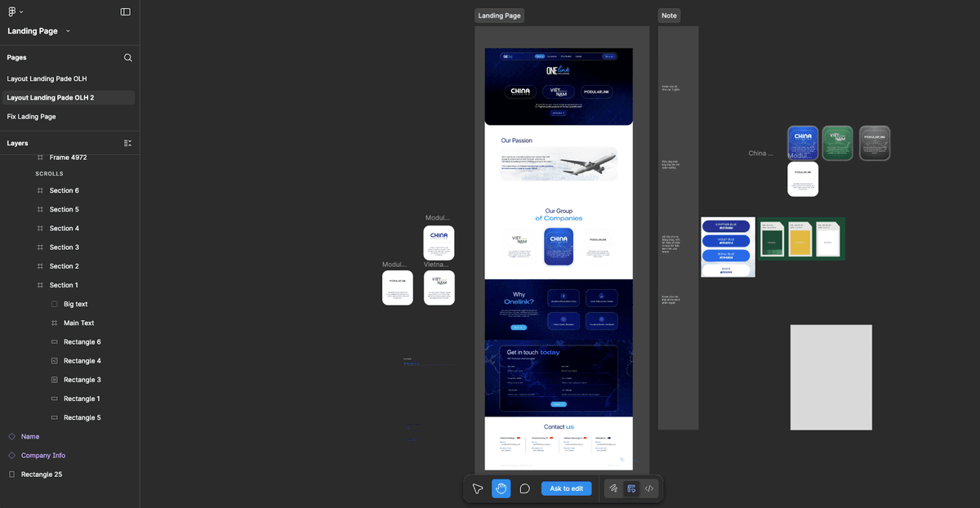Click the Violet Blue color swatch
This screenshot has height=508, width=980.
pos(727,241)
